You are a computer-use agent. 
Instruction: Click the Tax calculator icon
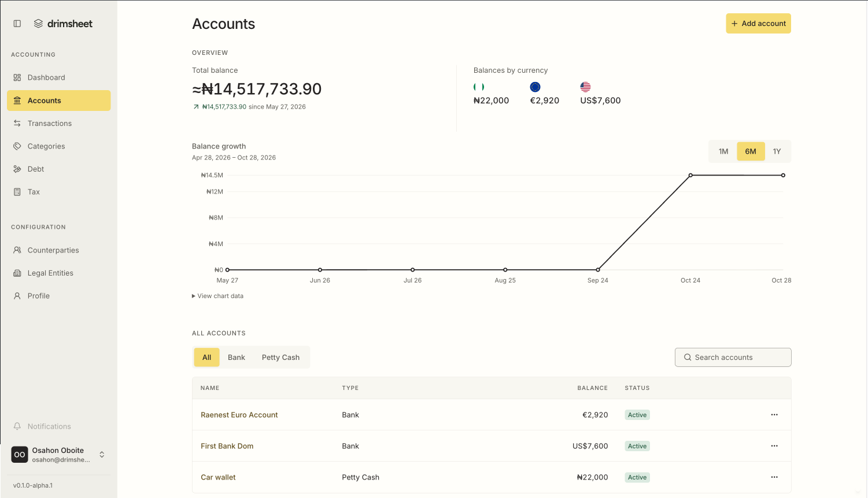[17, 192]
